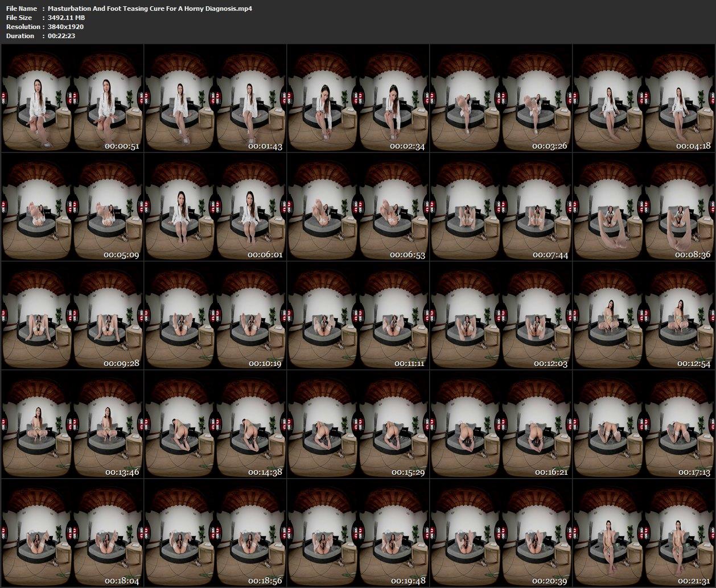This screenshot has height=588, width=716.
Task: Click the thumbnail timestamped 00:00:51
Action: pyautogui.click(x=72, y=98)
